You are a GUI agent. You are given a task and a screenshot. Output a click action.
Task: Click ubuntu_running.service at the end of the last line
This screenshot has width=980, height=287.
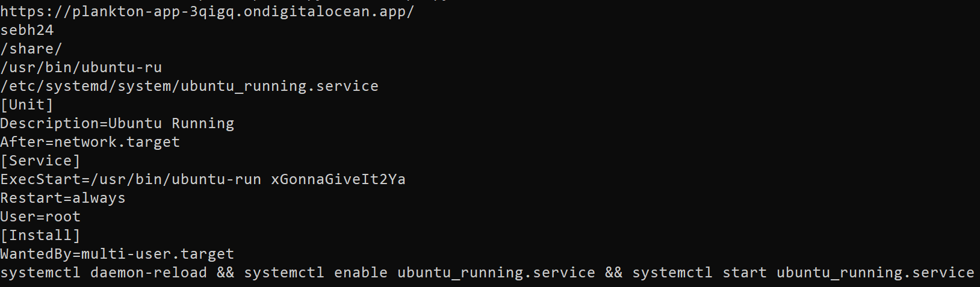[875, 273]
